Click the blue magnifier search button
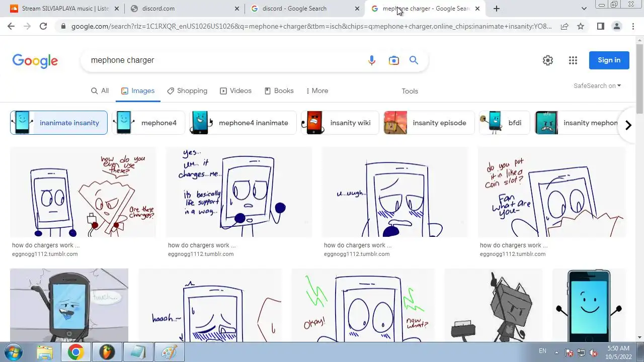The width and height of the screenshot is (644, 362). pyautogui.click(x=414, y=60)
